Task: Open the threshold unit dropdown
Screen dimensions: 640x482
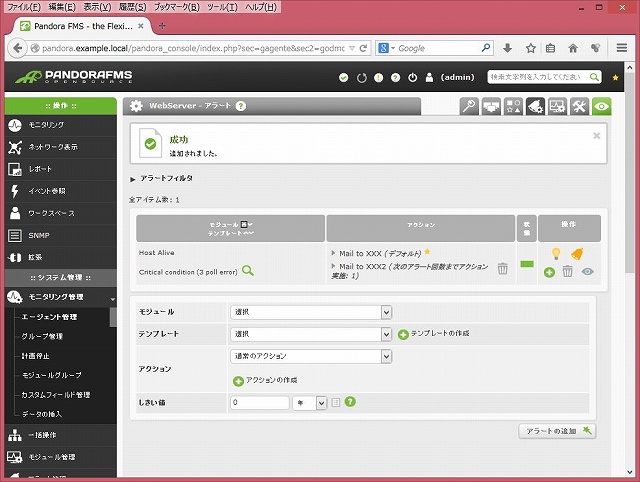Action: pyautogui.click(x=310, y=403)
